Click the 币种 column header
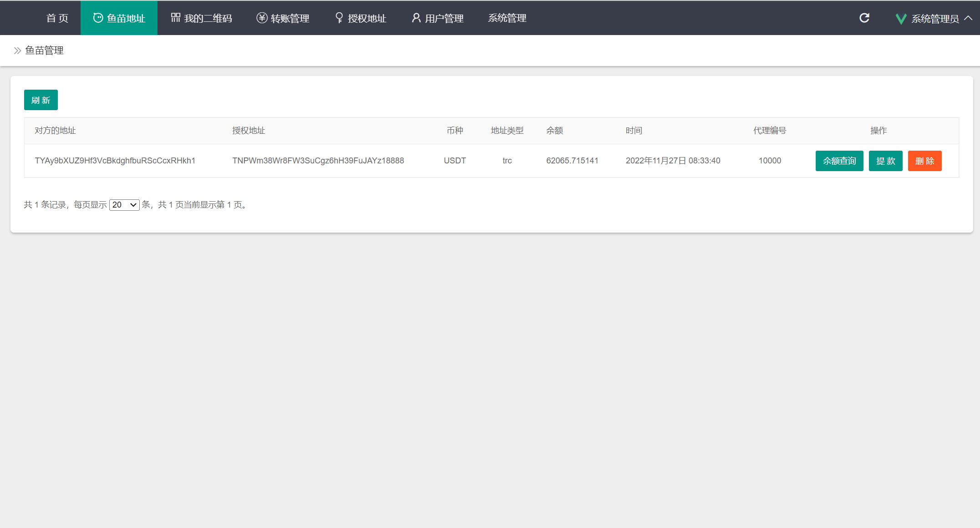The width and height of the screenshot is (980, 528). [x=455, y=131]
